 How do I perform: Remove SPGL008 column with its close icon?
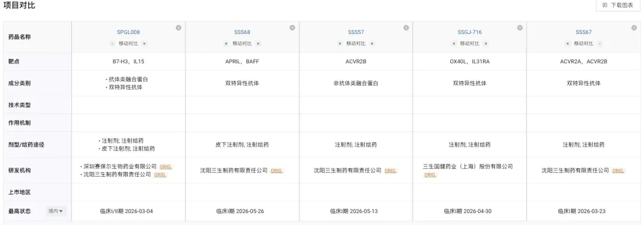pos(178,27)
